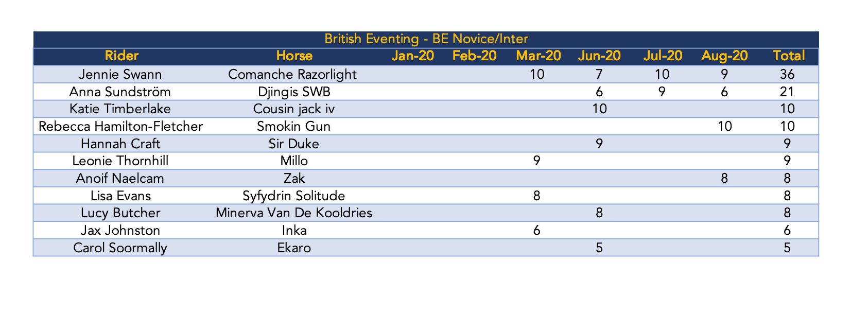Click Jennie Swann's total of 36
Image resolution: width=868 pixels, height=312 pixels.
click(787, 74)
